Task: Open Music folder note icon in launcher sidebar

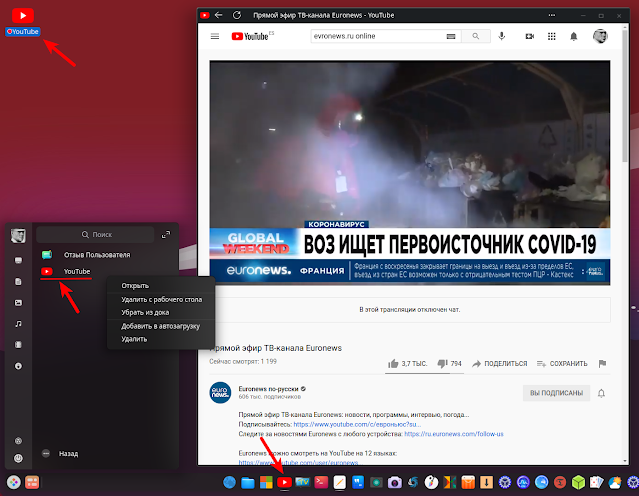Action: click(18, 324)
